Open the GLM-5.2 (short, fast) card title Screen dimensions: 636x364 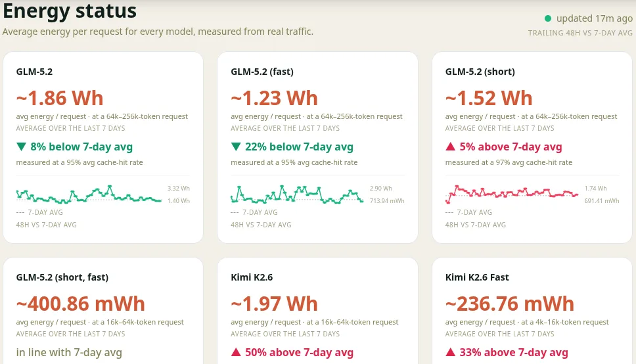pyautogui.click(x=62, y=277)
